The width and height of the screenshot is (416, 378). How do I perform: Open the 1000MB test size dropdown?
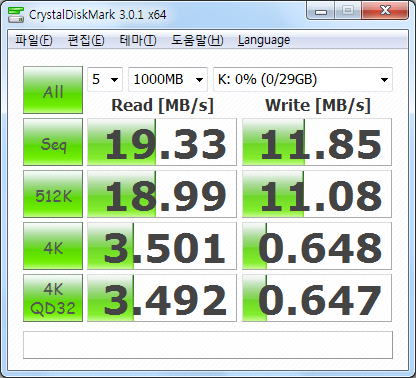pos(168,79)
